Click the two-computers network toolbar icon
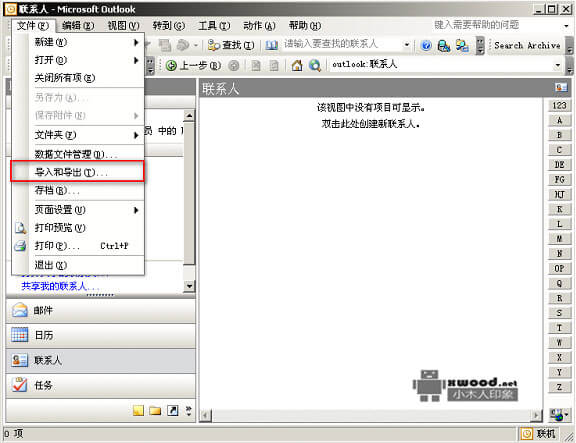Viewport: 576px width, 443px height. (462, 46)
